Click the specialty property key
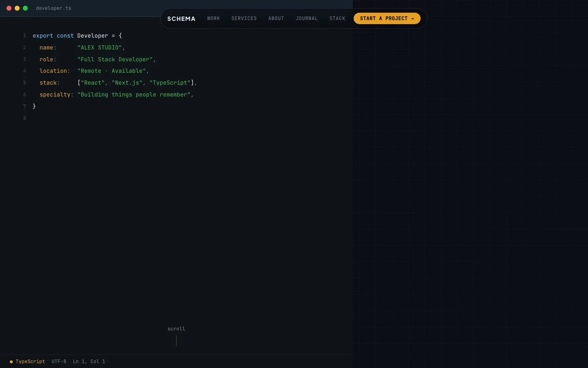588x368 pixels. (55, 94)
